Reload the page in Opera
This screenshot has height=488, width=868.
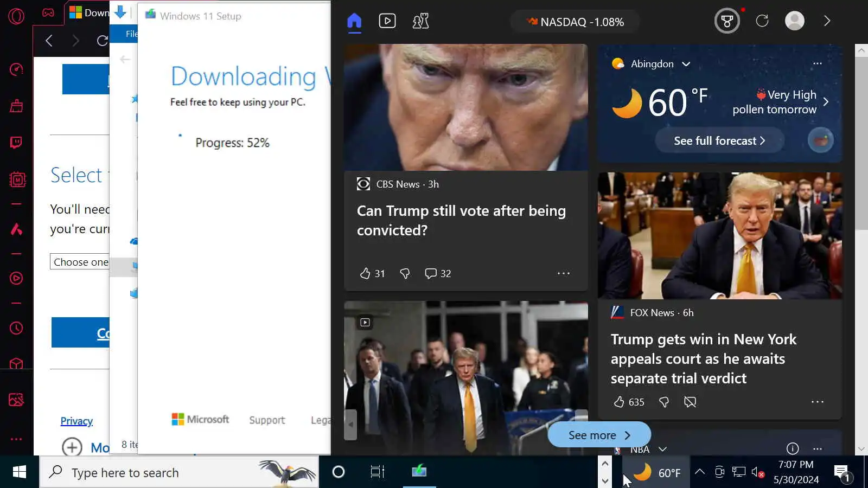point(102,41)
